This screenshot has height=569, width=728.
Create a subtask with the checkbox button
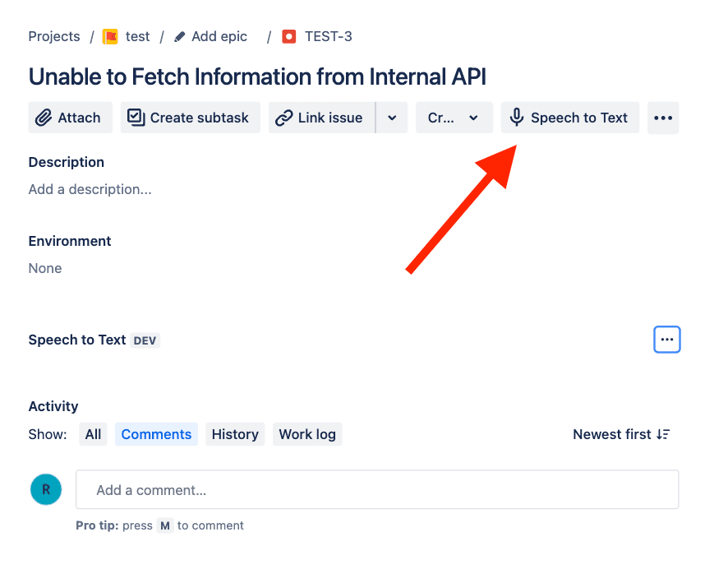click(x=191, y=118)
